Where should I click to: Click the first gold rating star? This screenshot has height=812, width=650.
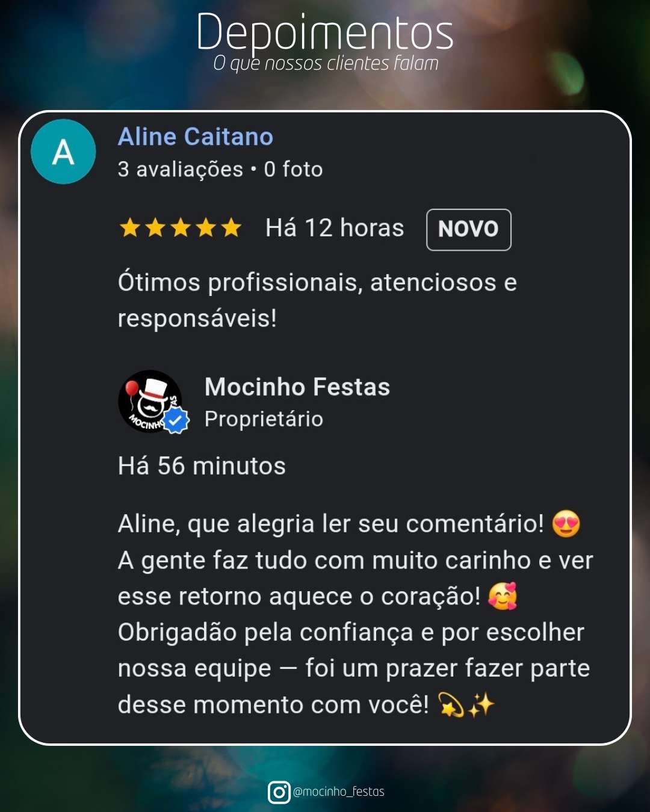pos(129,228)
